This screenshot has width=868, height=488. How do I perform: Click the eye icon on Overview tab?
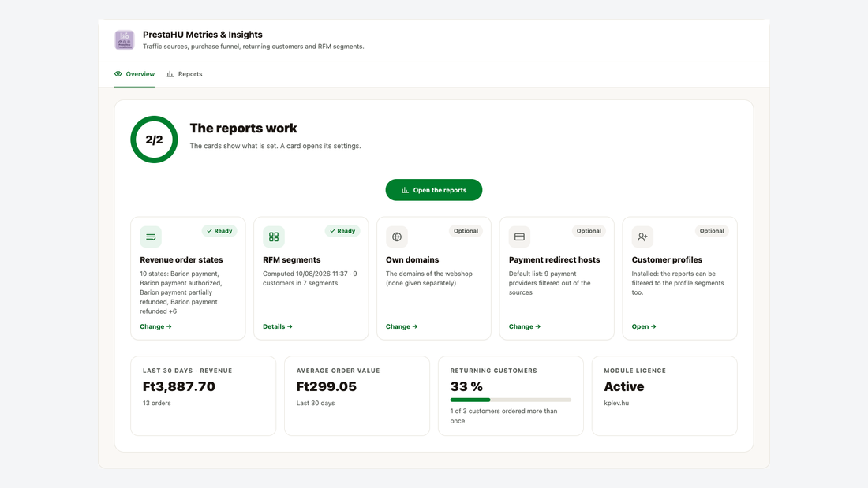pos(118,73)
